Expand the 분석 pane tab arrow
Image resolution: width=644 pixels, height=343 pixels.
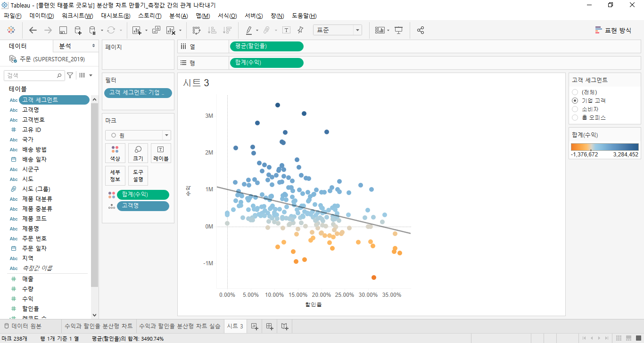point(92,46)
